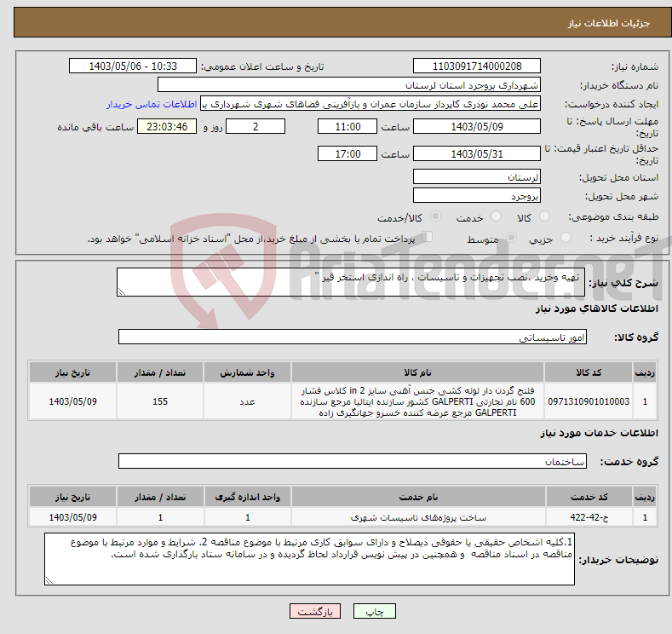Click the استان محل تحویل field لرستان
Image resolution: width=672 pixels, height=634 pixels.
[477, 176]
